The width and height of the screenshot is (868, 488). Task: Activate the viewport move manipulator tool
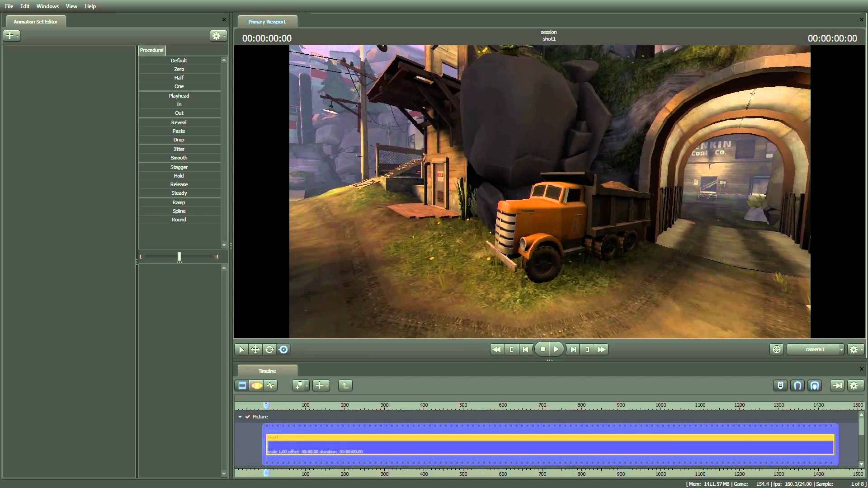click(255, 349)
